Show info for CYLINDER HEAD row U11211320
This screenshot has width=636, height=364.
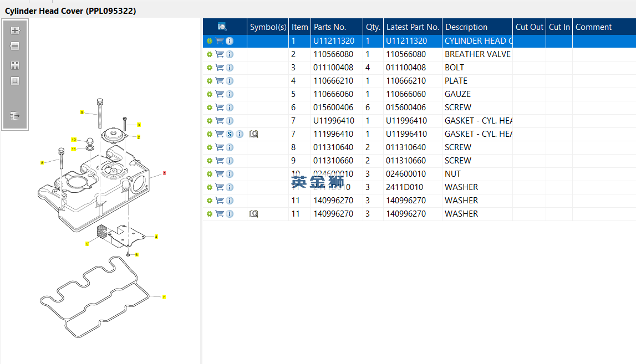[230, 41]
